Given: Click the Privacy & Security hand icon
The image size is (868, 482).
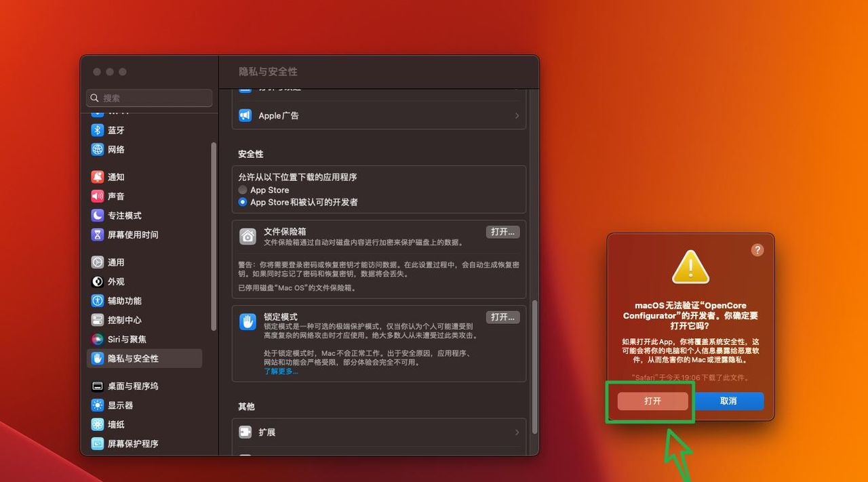Looking at the screenshot, I should pyautogui.click(x=98, y=359).
